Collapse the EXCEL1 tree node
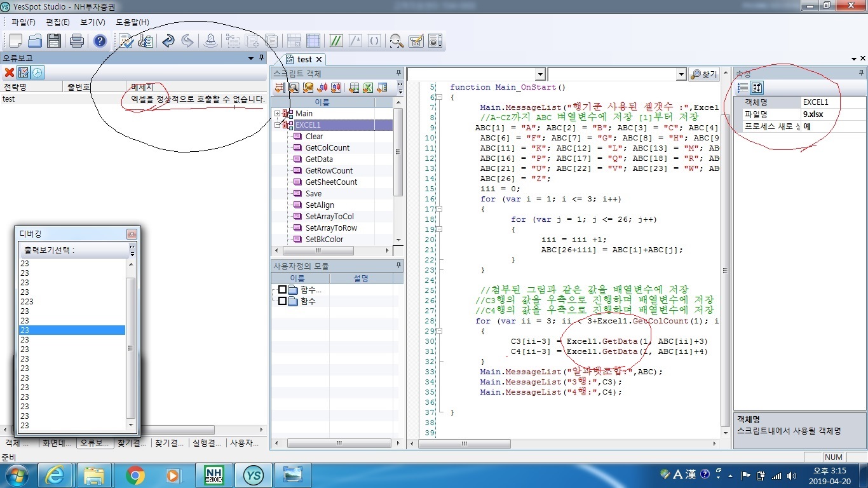 click(278, 125)
